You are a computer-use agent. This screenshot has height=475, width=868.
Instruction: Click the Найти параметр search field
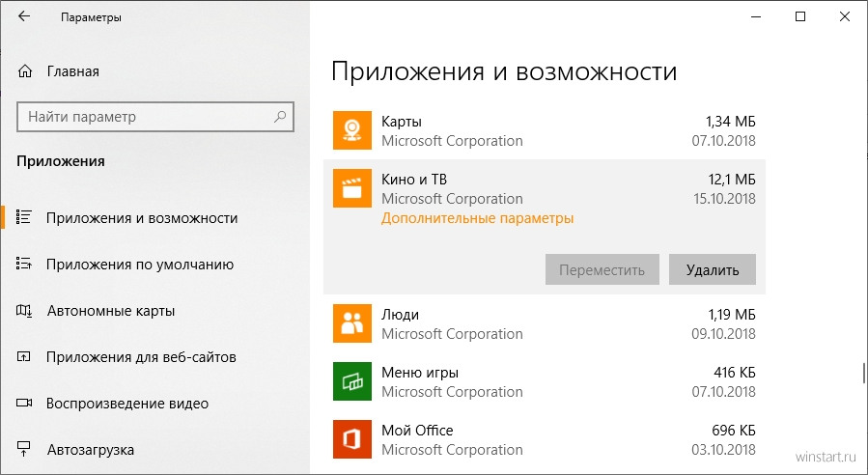pos(155,117)
